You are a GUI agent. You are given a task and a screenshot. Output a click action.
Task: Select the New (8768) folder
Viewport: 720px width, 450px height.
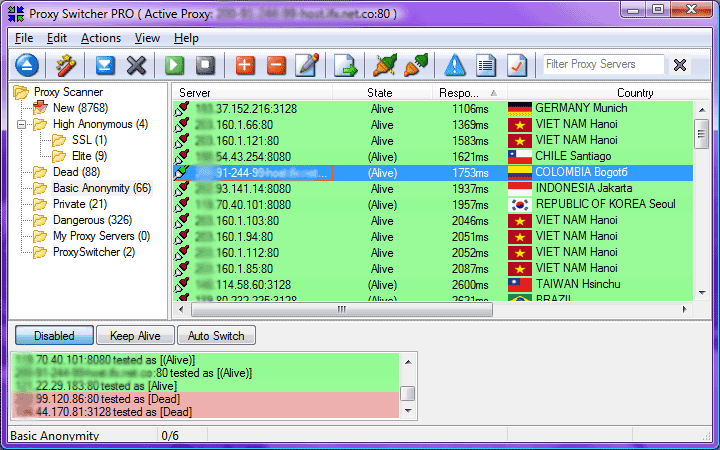pyautogui.click(x=80, y=108)
